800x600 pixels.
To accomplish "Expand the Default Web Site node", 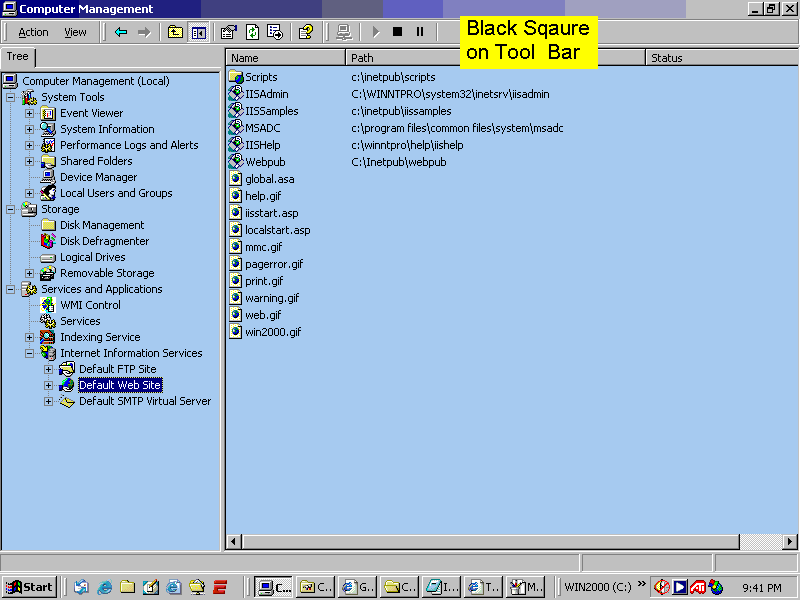I will tap(48, 385).
